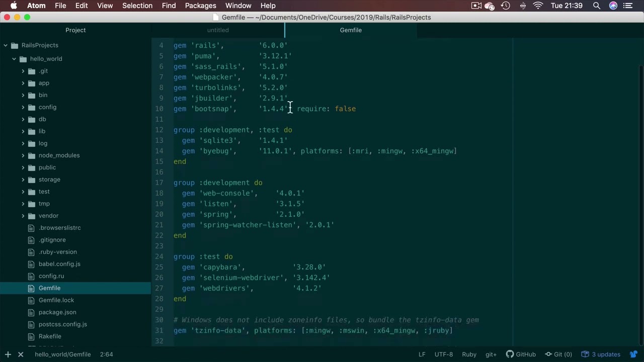This screenshot has height=362, width=644.
Task: Click the Rakefile file icon
Action: coord(31,336)
